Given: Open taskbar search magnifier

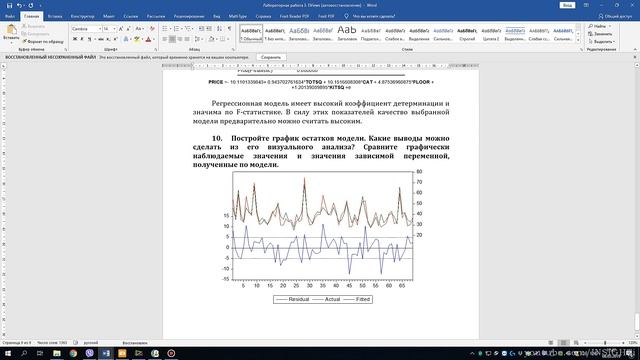Looking at the screenshot, I should pyautogui.click(x=24, y=353).
